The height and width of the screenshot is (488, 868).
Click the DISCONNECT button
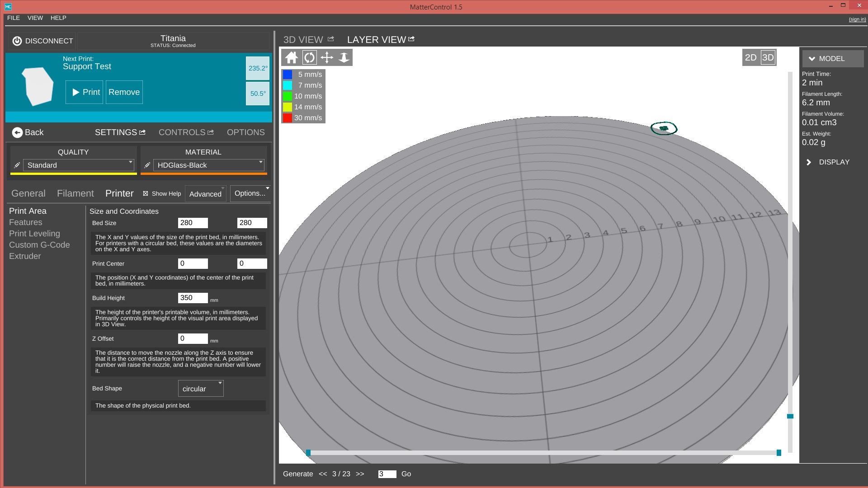coord(42,41)
